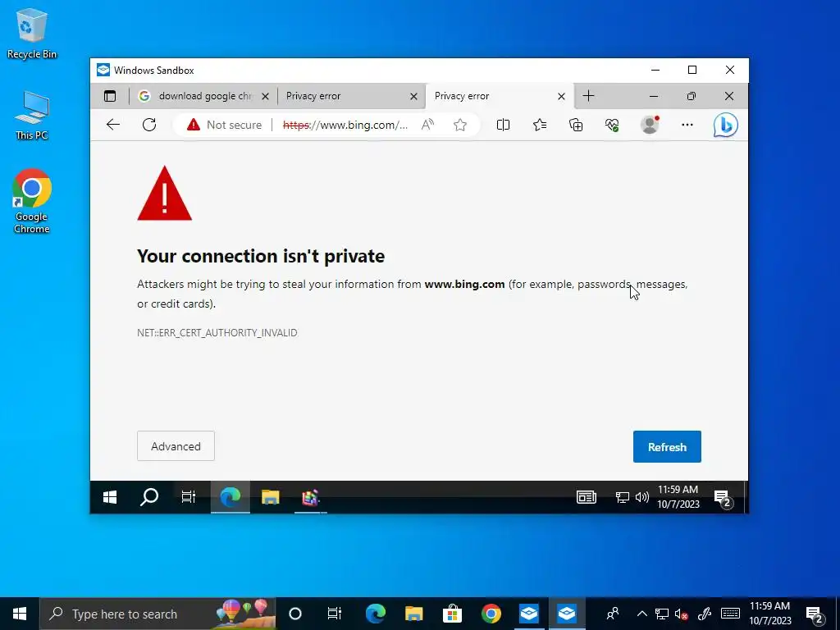
Task: Close the download google chrome tab
Action: coord(265,97)
